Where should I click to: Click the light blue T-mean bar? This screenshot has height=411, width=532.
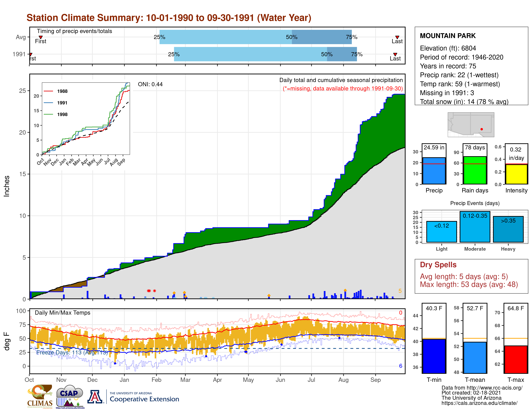pos(475,358)
